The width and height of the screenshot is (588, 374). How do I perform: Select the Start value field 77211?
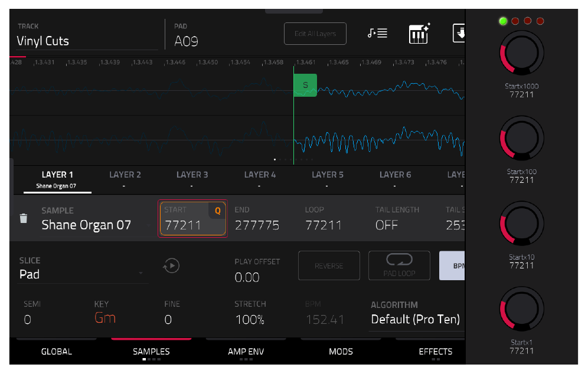tap(192, 219)
